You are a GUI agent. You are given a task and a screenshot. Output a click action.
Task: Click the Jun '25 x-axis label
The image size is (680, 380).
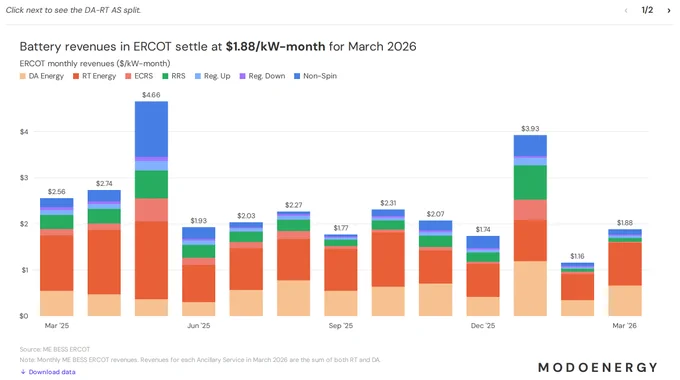tap(199, 325)
